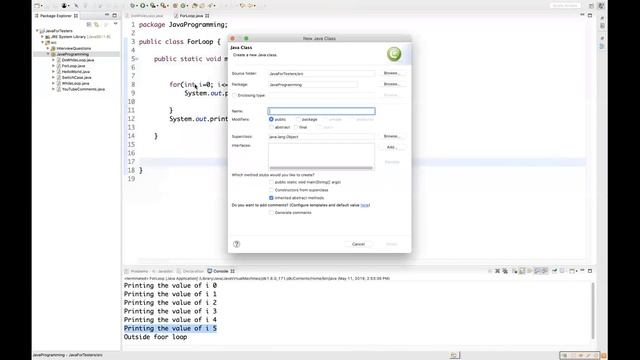Screen dimensions: 640x360
Task: Collapse the JavaProgramming package
Action: [x=48, y=54]
